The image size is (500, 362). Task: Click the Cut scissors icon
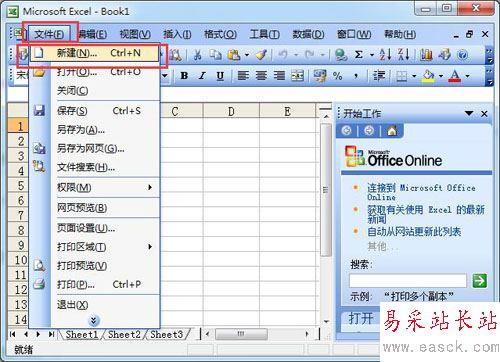click(197, 55)
